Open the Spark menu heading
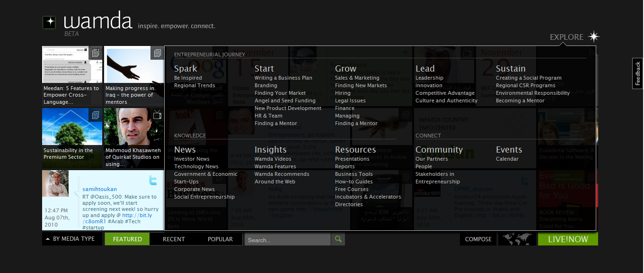 185,69
